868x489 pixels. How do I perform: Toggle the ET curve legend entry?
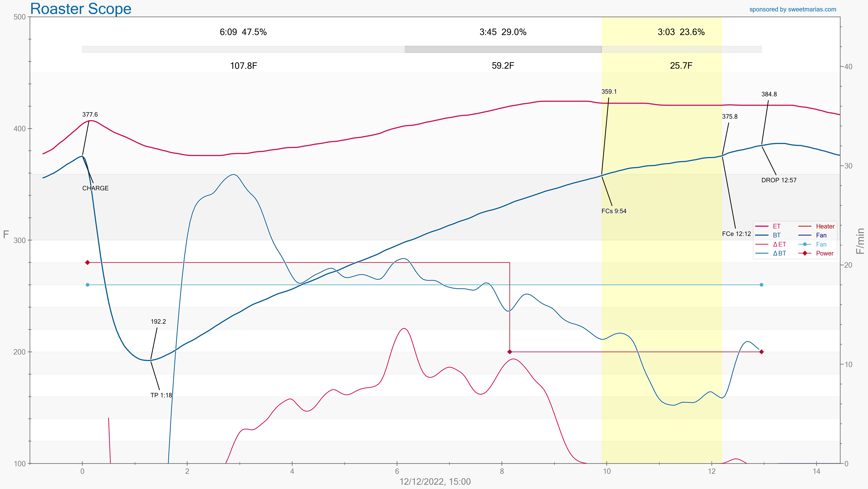(776, 226)
